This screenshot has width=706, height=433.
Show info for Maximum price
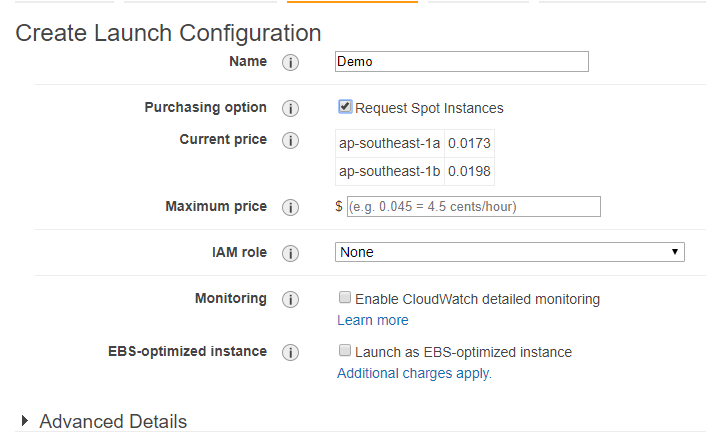(291, 207)
